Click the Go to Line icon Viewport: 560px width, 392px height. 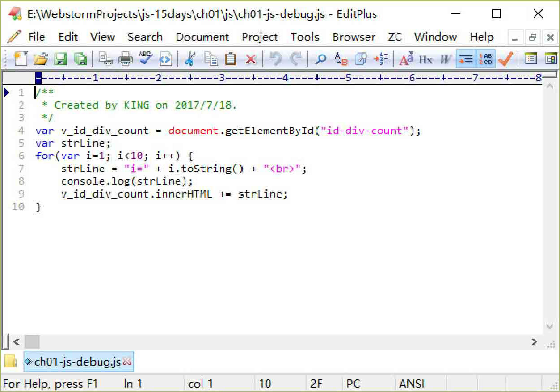(x=381, y=59)
